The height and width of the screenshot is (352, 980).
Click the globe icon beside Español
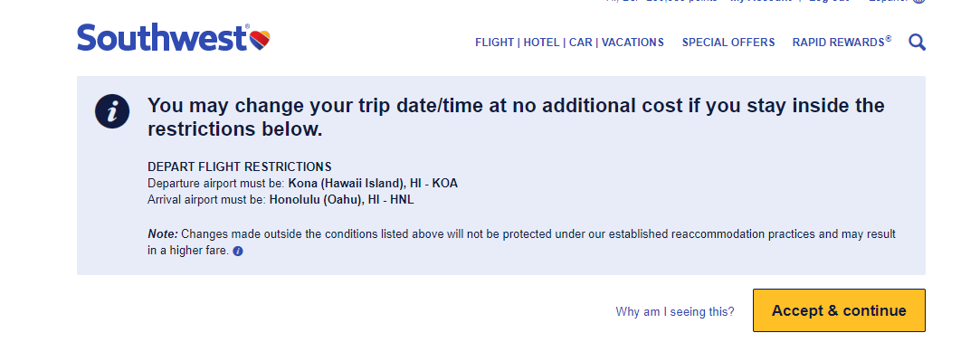(918, 1)
